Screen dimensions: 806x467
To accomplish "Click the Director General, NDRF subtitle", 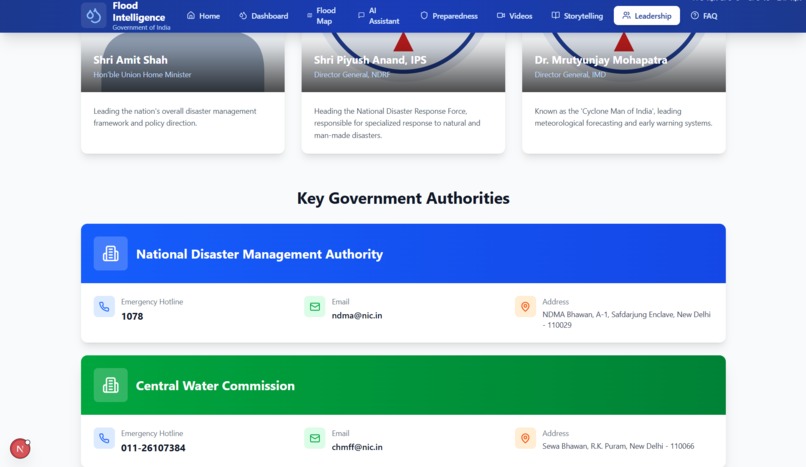I will [352, 74].
